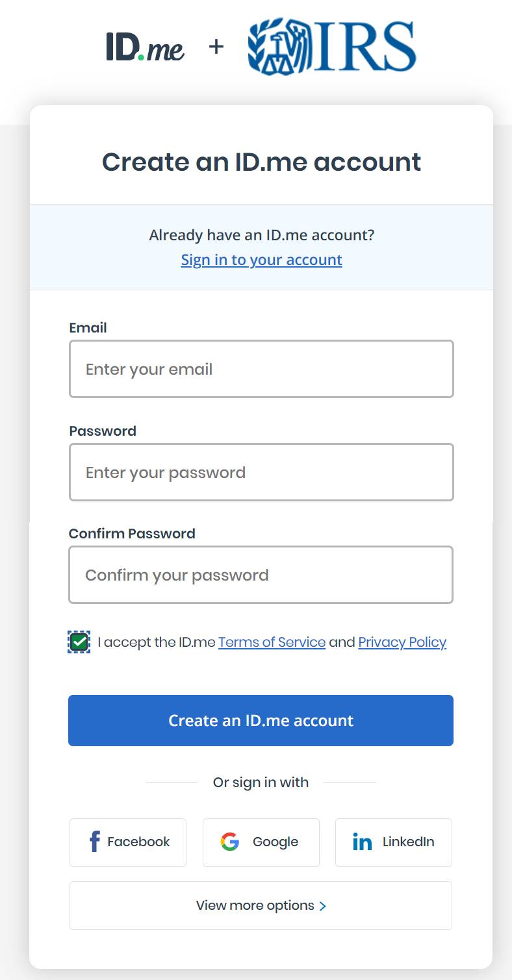This screenshot has width=512, height=980.
Task: Click the ID.me logo
Action: [x=145, y=47]
